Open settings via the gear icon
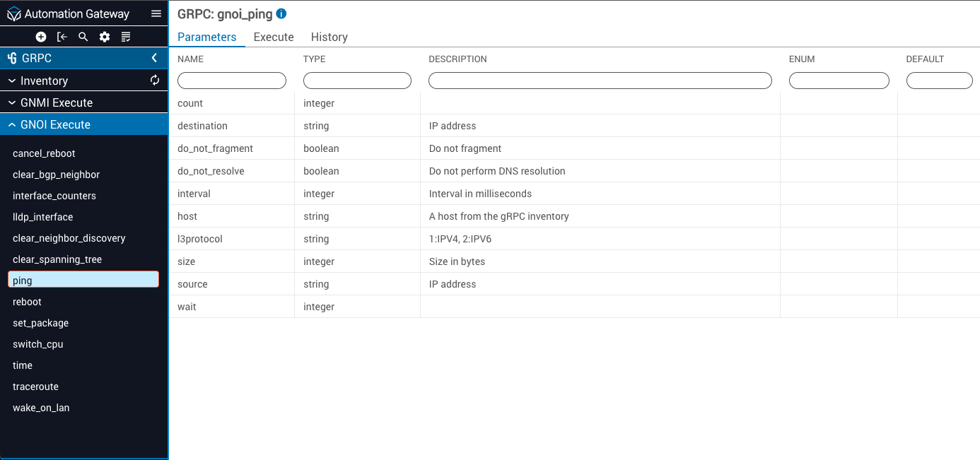Screen dimensions: 980x460 click(x=105, y=37)
